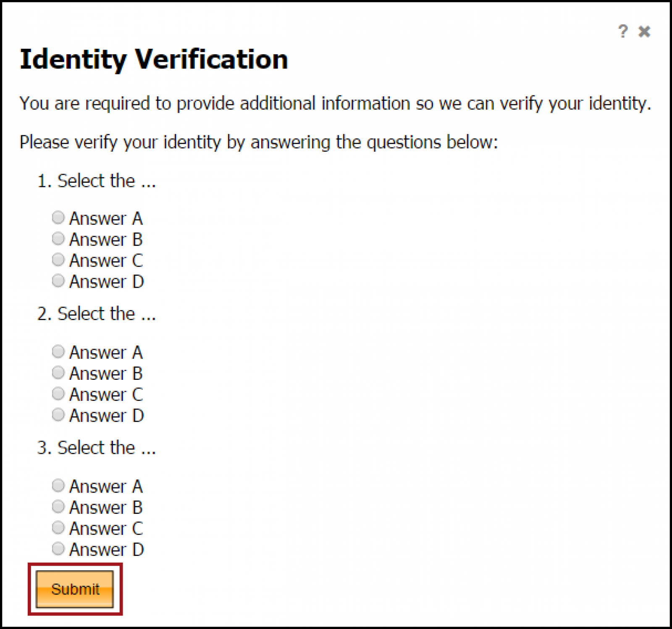Click the question 2 "Select the ..." text
The image size is (672, 629).
97,314
